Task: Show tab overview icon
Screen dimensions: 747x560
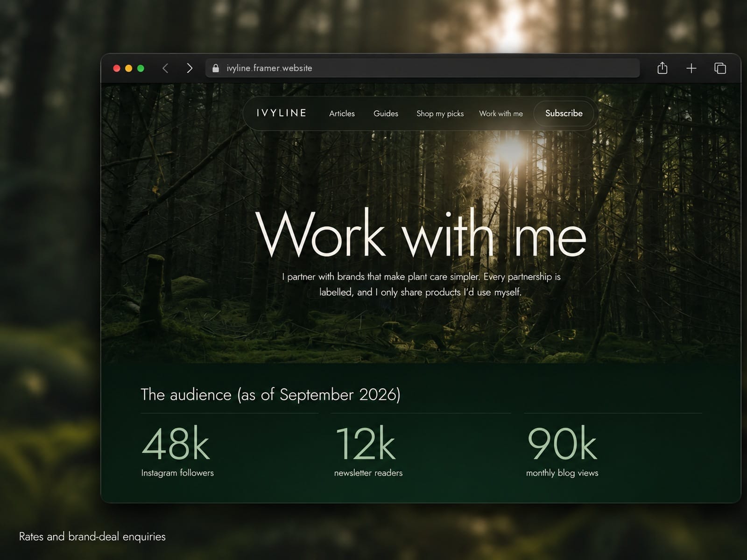Action: click(x=720, y=68)
